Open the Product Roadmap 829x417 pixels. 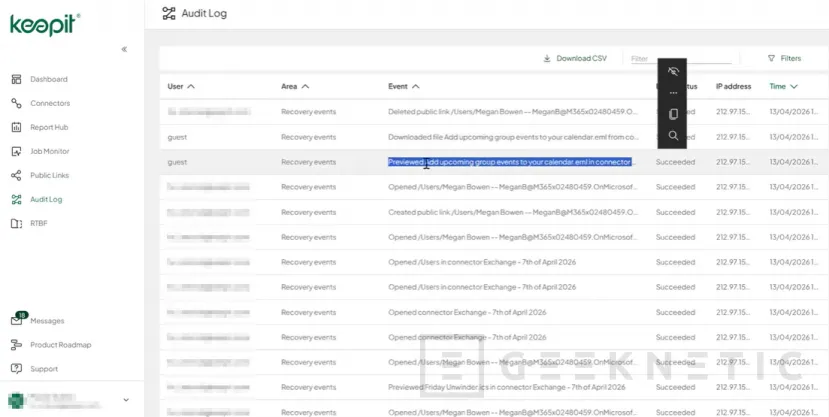tap(59, 345)
